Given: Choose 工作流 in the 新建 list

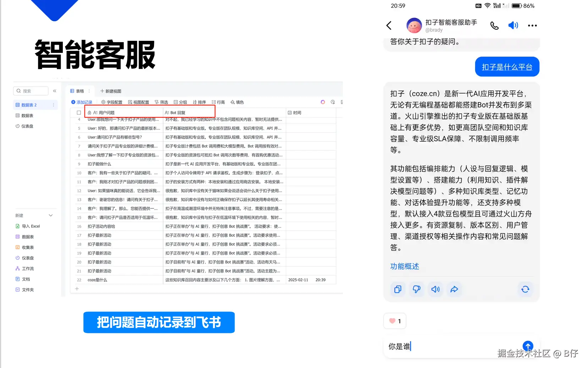Looking at the screenshot, I should point(25,269).
